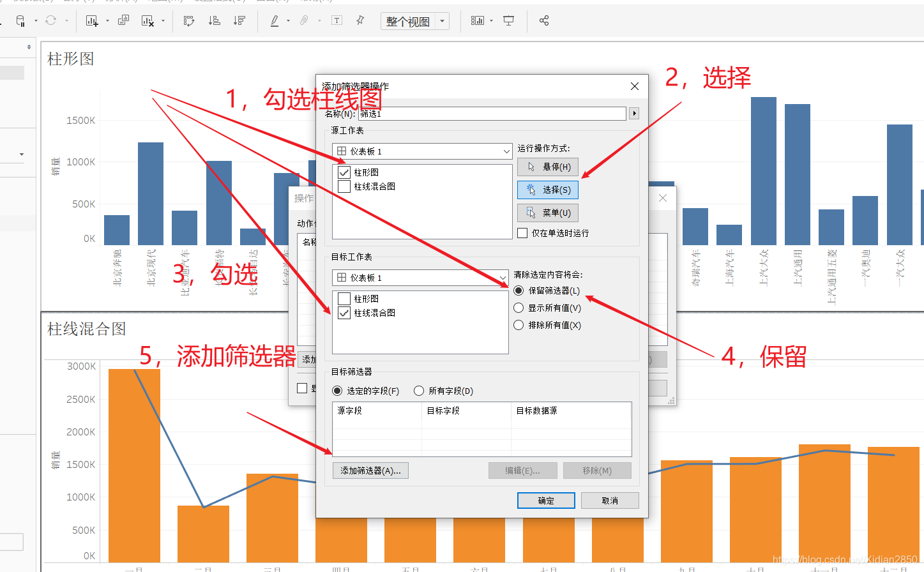Click 选择(S) run action button
This screenshot has height=572, width=924.
point(548,190)
